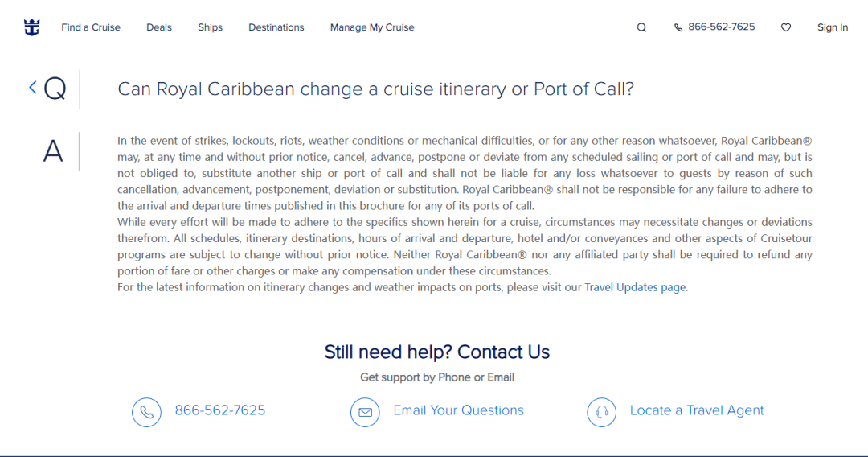Click Email Your Questions link
The width and height of the screenshot is (868, 457).
(458, 410)
